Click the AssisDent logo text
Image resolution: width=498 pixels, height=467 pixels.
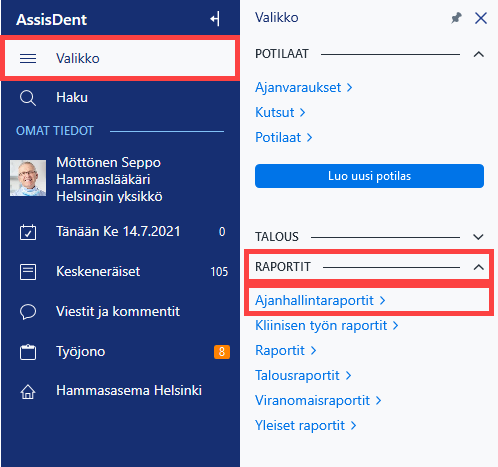click(x=52, y=20)
